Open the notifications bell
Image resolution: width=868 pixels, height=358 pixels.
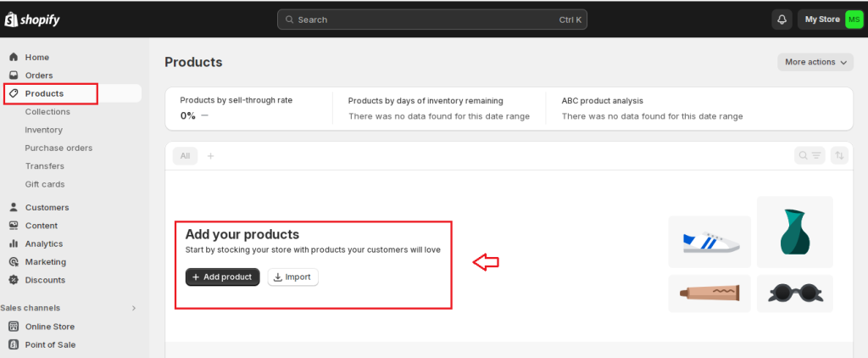click(782, 20)
